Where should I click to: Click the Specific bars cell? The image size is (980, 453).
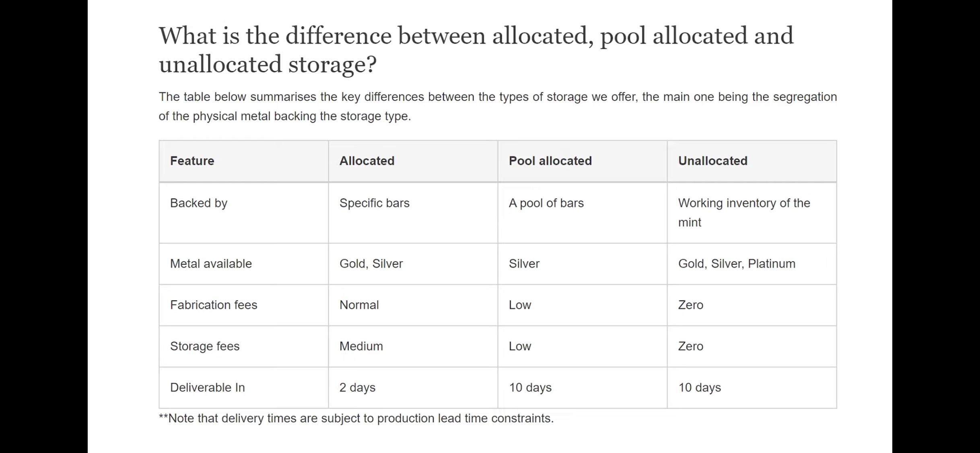click(x=374, y=203)
